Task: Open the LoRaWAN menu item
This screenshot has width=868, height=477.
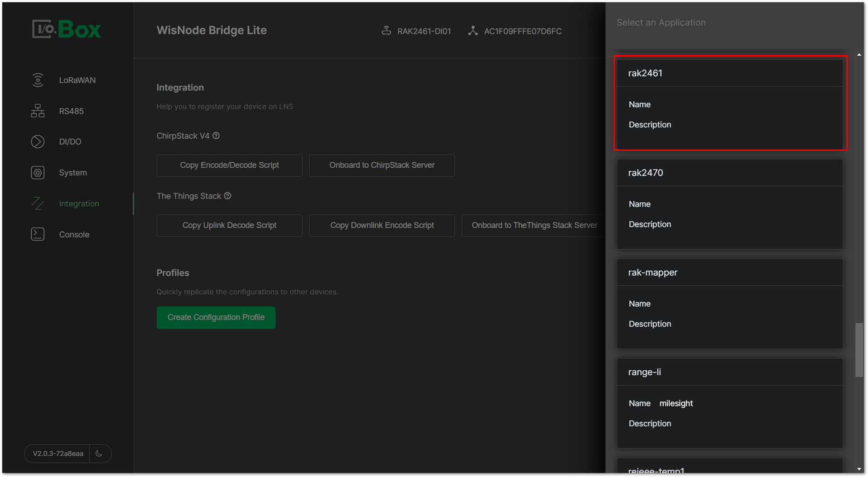Action: click(77, 80)
